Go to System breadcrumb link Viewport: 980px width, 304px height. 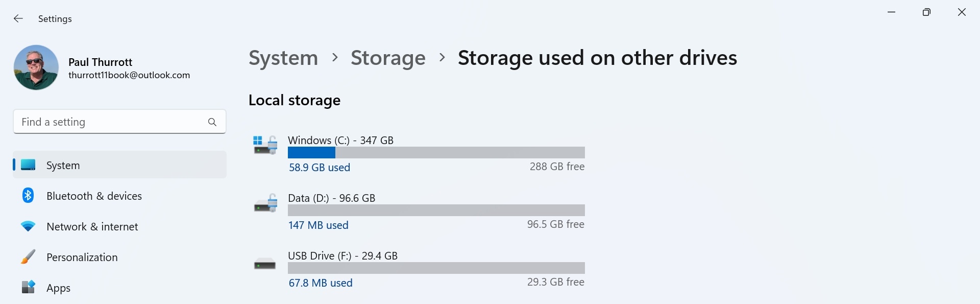click(283, 58)
